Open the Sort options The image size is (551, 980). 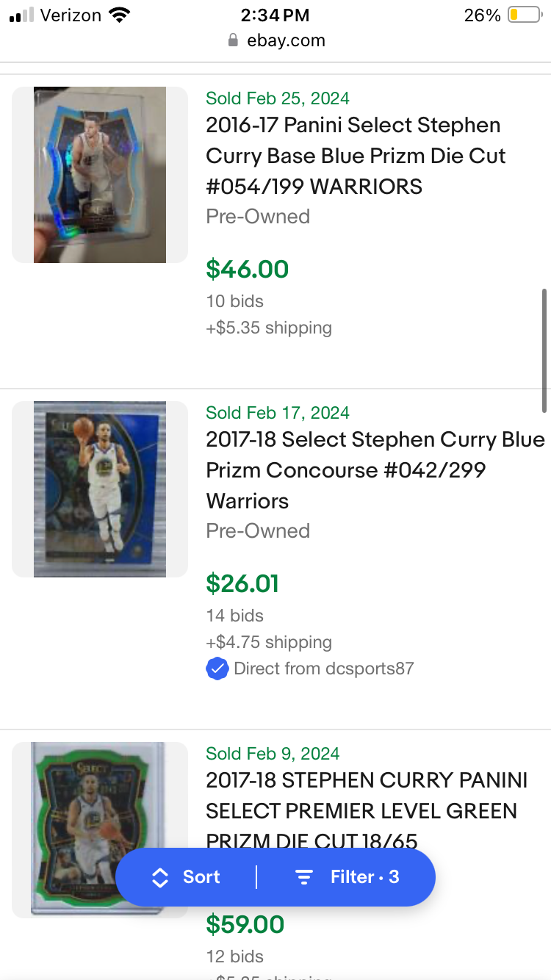pos(187,877)
